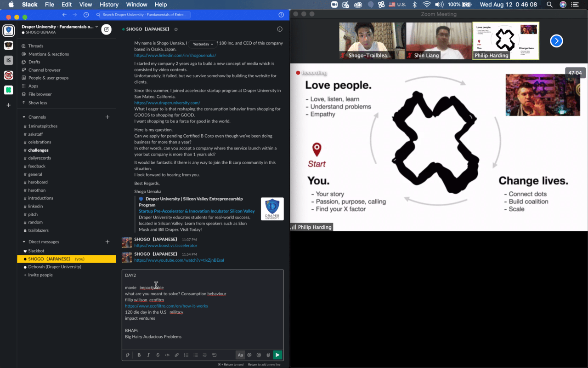This screenshot has height=368, width=588.
Task: Apply blockquote formatting
Action: pos(205,355)
